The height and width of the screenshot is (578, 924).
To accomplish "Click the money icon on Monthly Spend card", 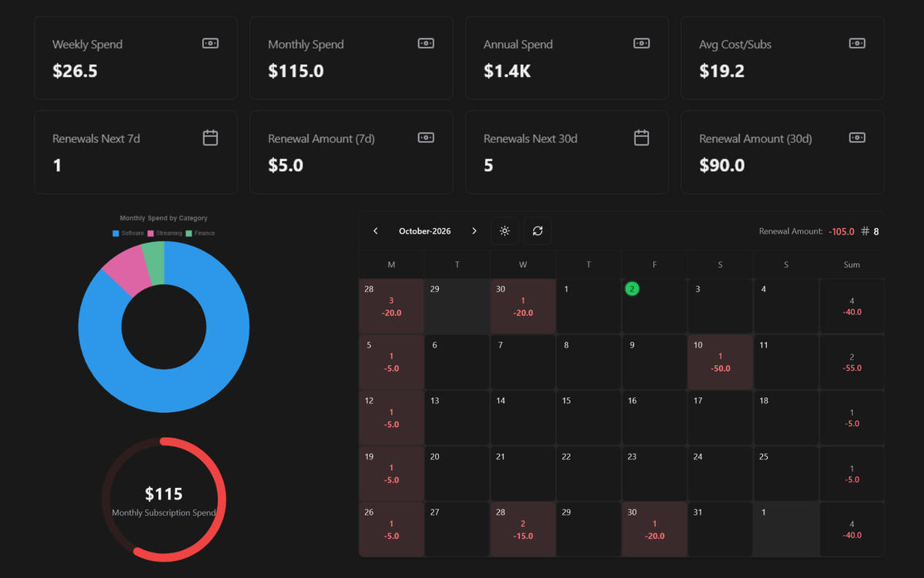I will [426, 44].
